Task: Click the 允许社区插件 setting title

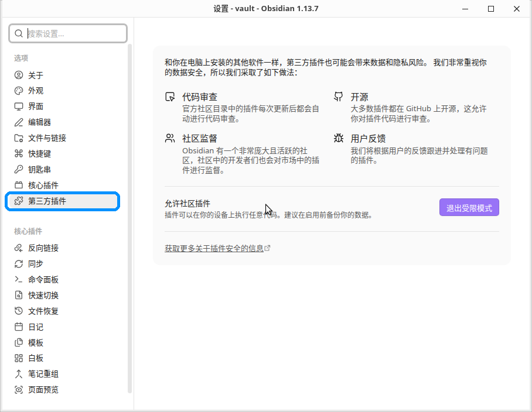Action: pyautogui.click(x=187, y=204)
